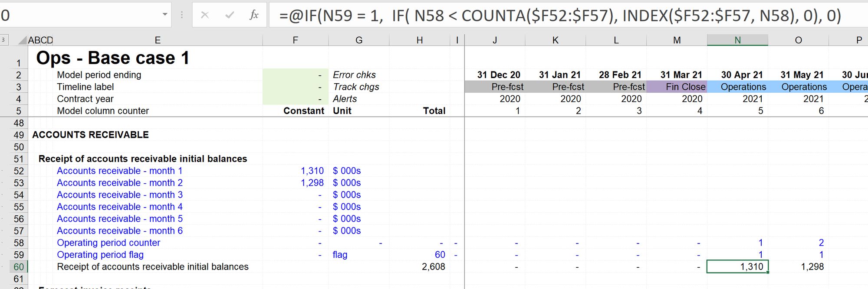Click the Operating period flag label
Screen dimensions: 868x289
(x=100, y=255)
